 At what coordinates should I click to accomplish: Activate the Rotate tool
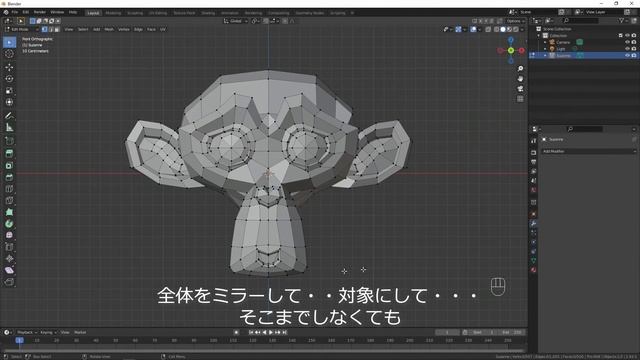[x=9, y=79]
